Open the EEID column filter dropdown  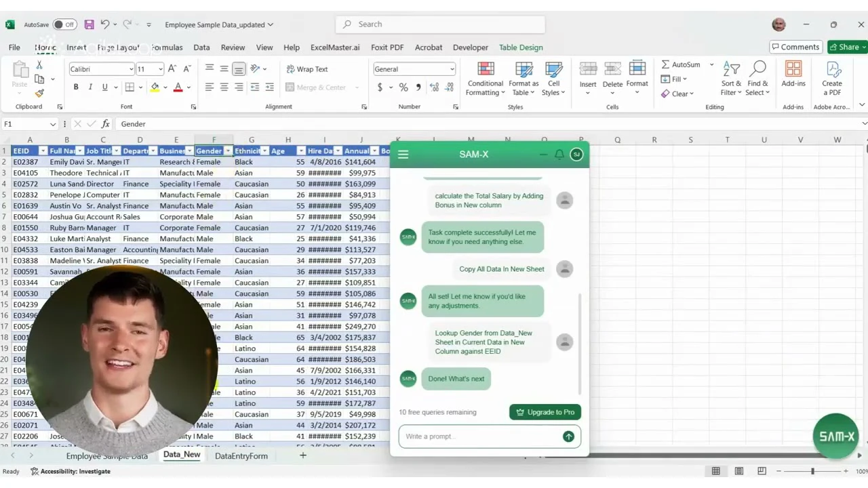pos(43,151)
